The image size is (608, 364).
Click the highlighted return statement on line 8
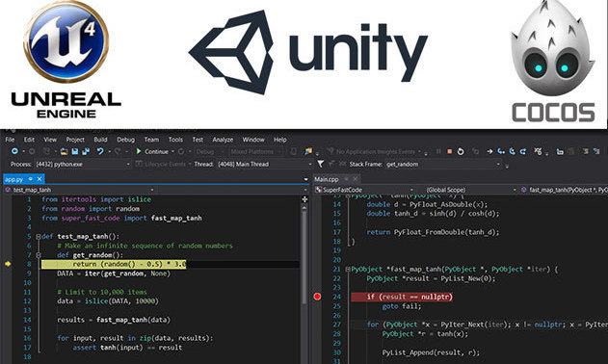114,265
